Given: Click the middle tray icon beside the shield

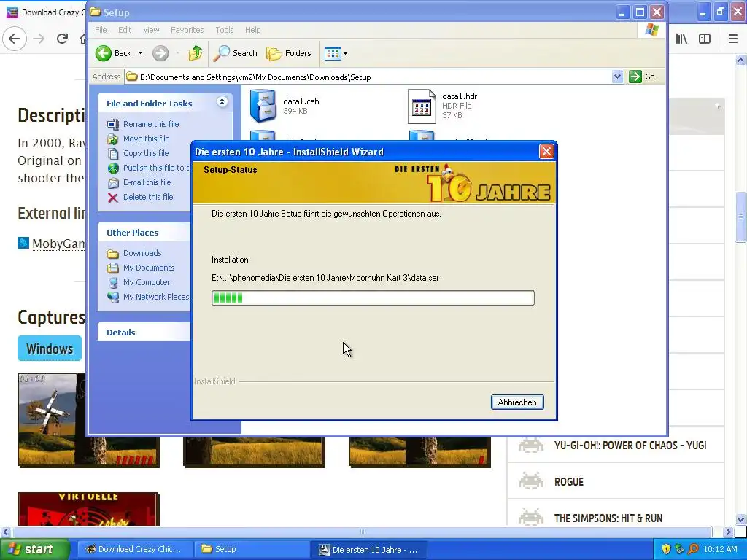Looking at the screenshot, I should point(680,550).
